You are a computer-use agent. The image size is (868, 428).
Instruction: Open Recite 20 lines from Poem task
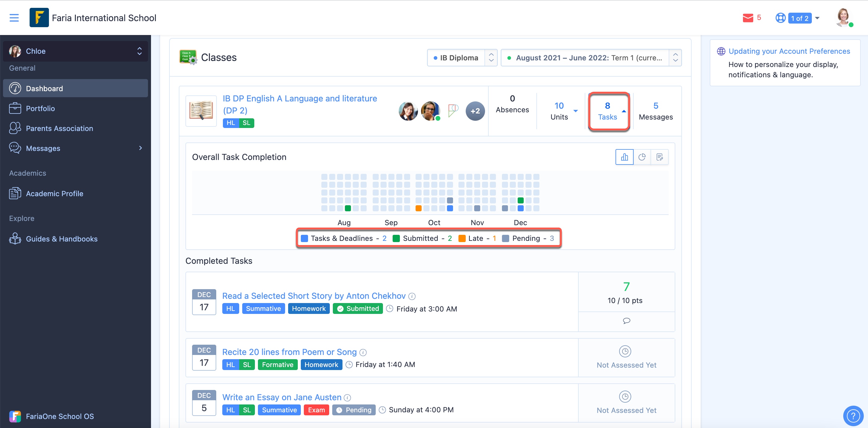[289, 352]
